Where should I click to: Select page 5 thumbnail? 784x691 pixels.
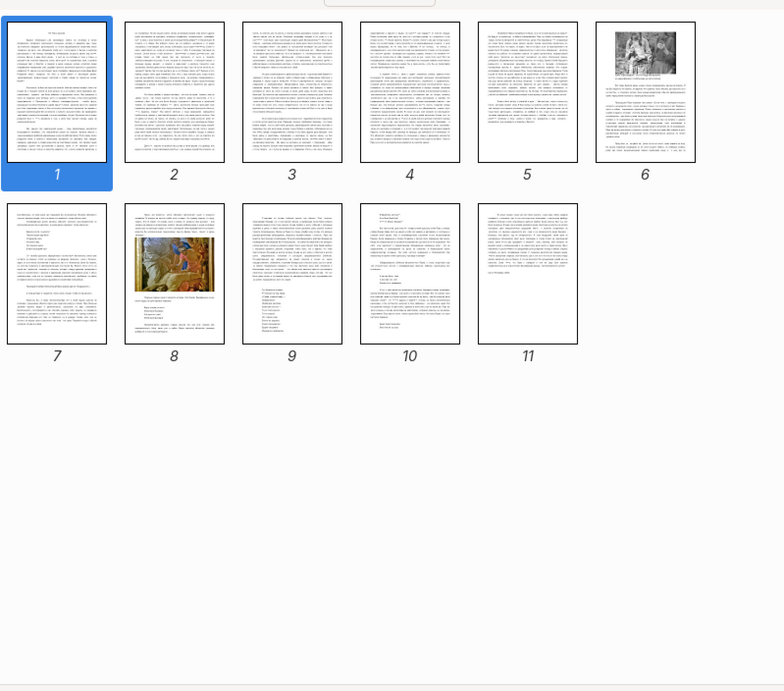pyautogui.click(x=528, y=92)
